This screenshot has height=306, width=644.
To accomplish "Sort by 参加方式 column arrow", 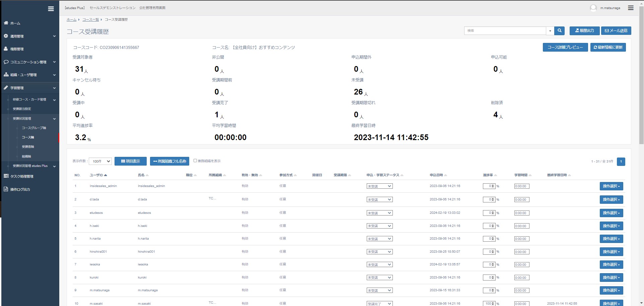I will (295, 175).
